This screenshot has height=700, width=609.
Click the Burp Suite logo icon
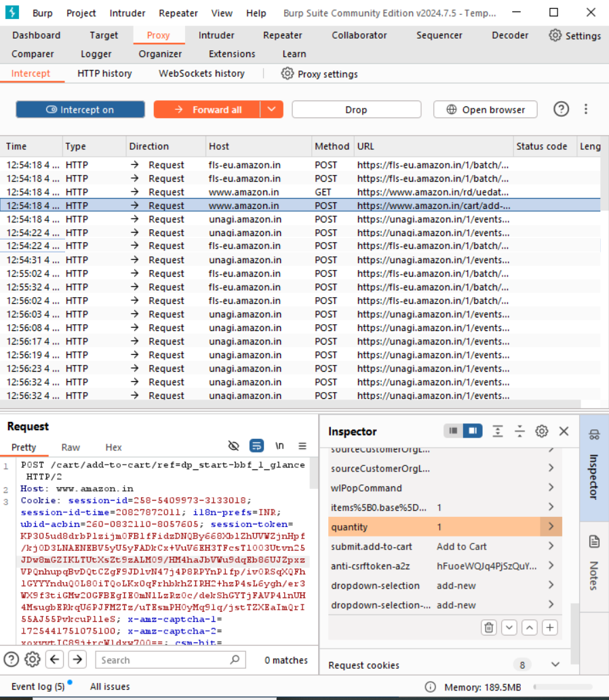pyautogui.click(x=12, y=12)
